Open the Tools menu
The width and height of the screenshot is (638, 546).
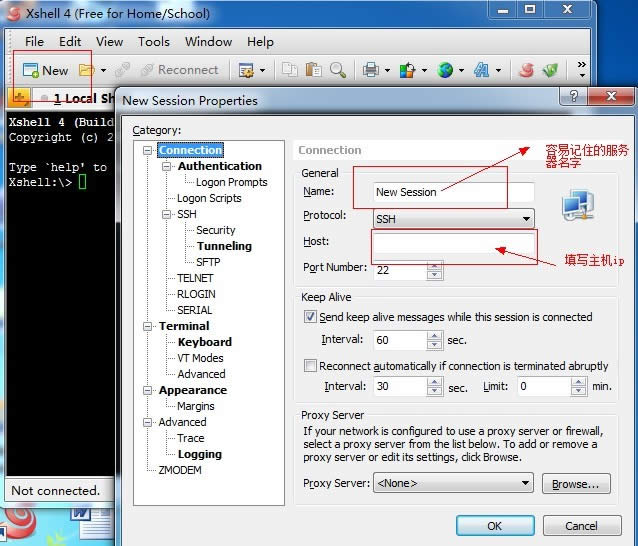pyautogui.click(x=153, y=41)
